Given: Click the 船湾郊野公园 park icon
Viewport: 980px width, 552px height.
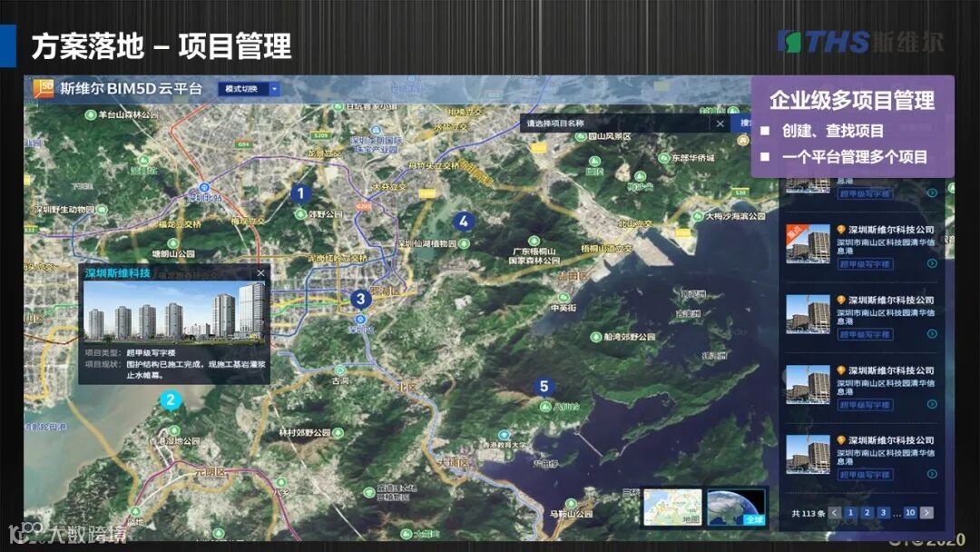Looking at the screenshot, I should coord(595,337).
